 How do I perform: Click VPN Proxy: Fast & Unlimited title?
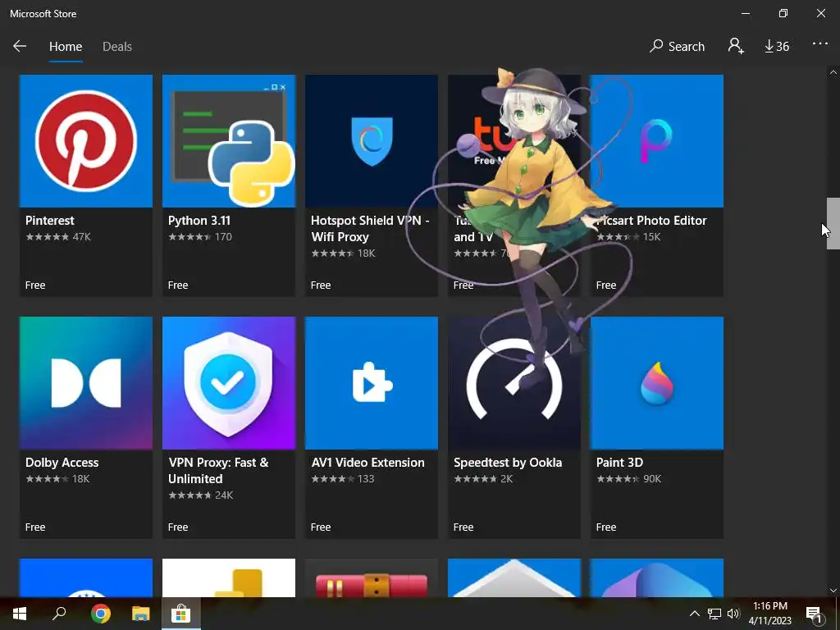point(218,470)
